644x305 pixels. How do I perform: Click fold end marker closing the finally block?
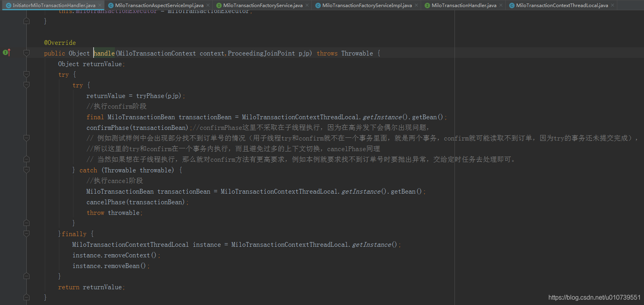tap(26, 276)
